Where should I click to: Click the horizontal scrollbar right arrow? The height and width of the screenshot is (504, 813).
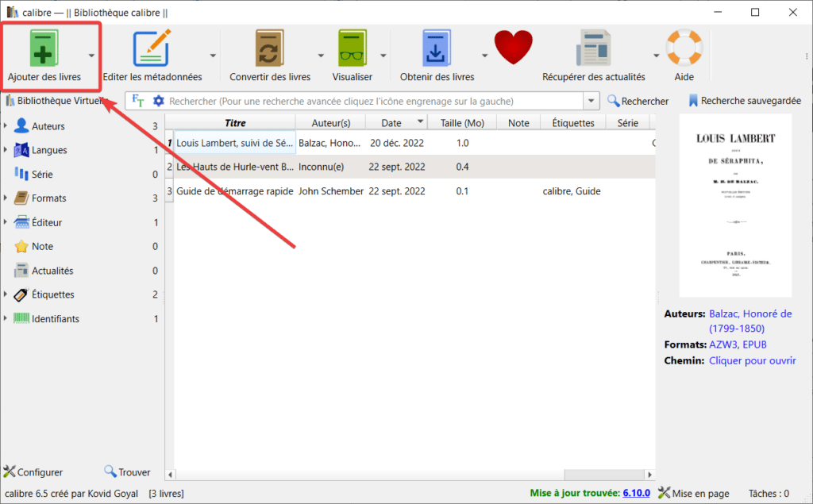(649, 475)
